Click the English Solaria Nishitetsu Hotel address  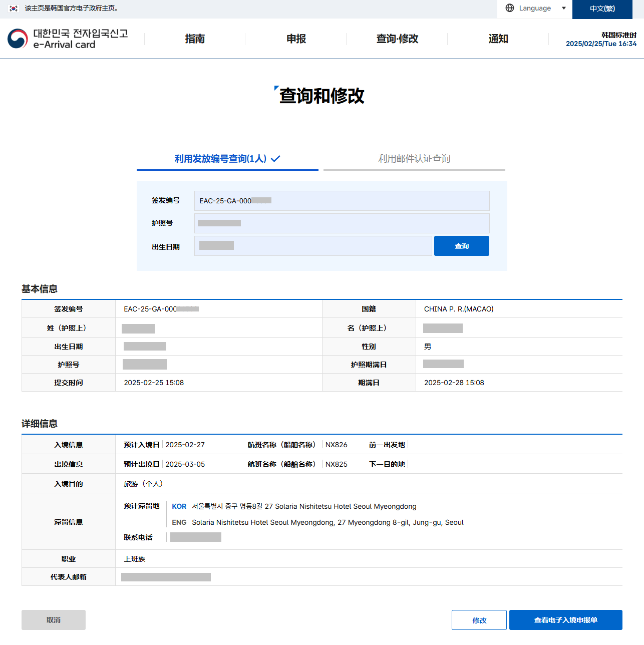pos(328,522)
